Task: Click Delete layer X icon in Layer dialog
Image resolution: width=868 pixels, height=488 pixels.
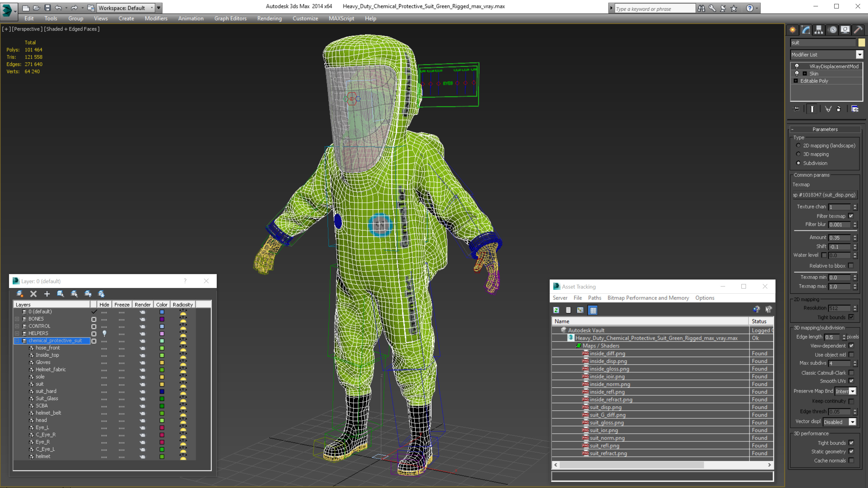Action: click(33, 294)
